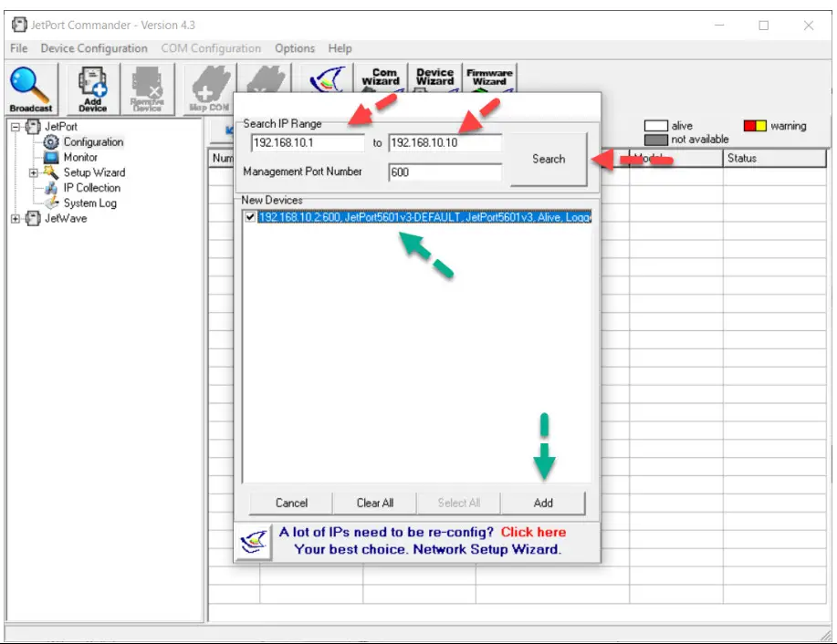Image resolution: width=837 pixels, height=644 pixels.
Task: Click the Add button in dialog
Action: coord(543,503)
